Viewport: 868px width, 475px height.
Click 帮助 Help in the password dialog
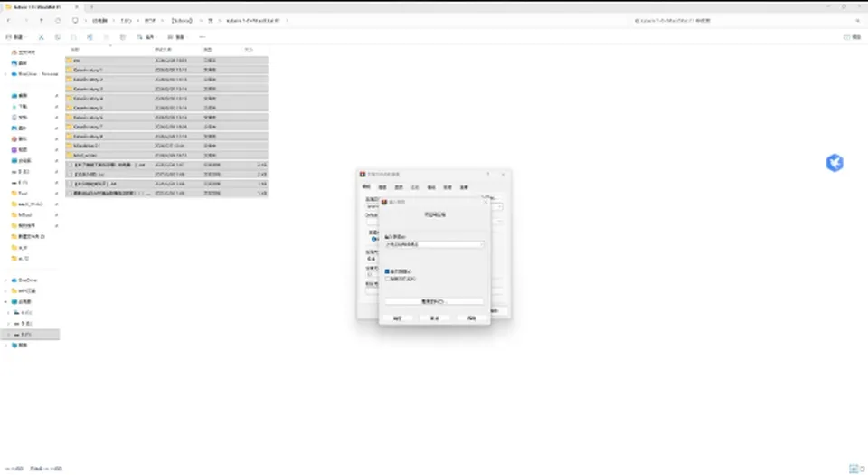(471, 318)
